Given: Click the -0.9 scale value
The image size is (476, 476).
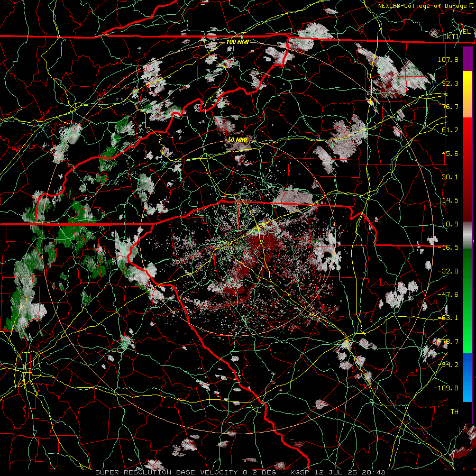Looking at the screenshot, I should click(x=450, y=224).
